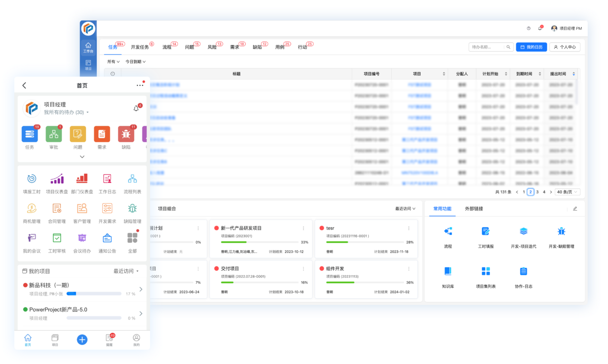Open 通知公告 icon
608x364 pixels.
107,237
